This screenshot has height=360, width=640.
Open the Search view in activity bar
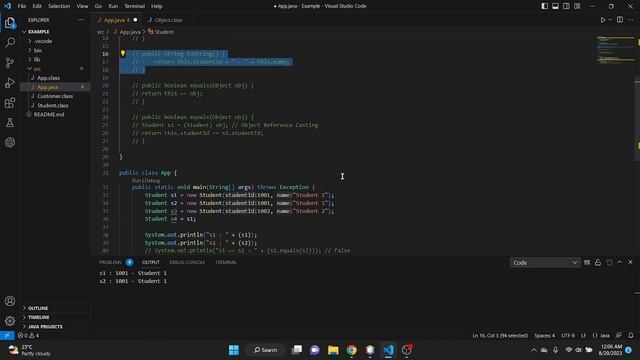coord(10,42)
